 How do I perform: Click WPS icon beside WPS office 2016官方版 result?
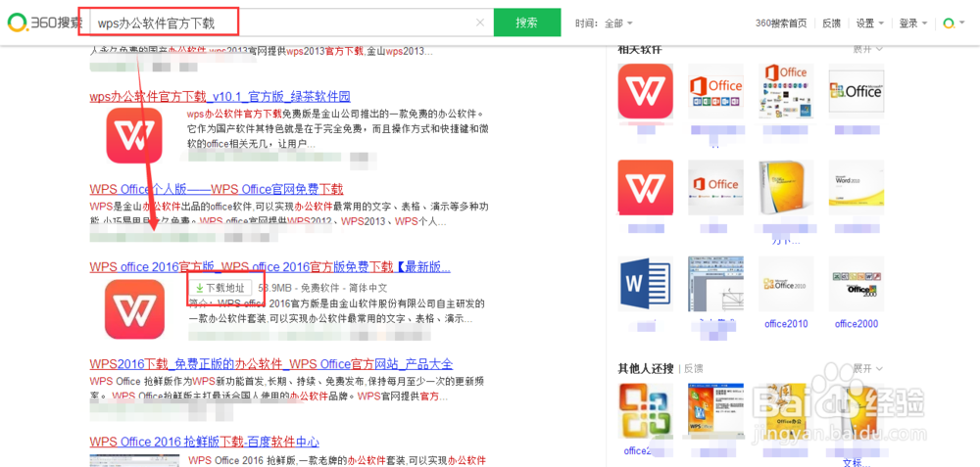(x=134, y=309)
